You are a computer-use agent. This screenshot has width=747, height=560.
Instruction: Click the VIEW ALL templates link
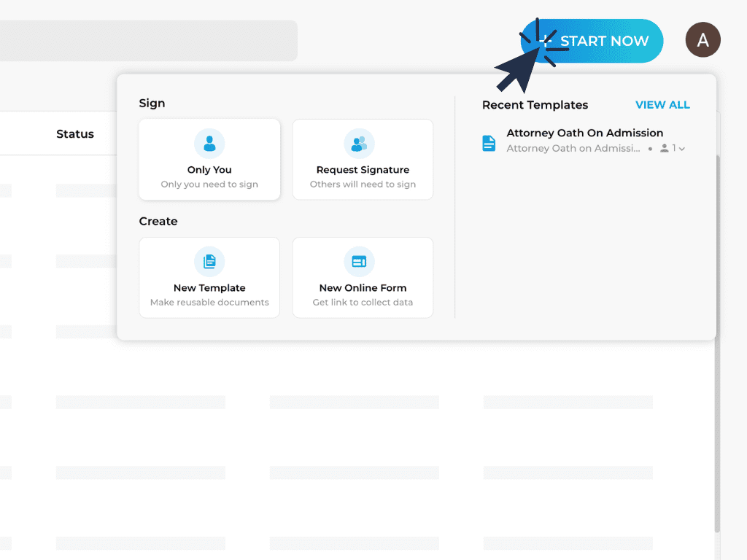coord(662,105)
